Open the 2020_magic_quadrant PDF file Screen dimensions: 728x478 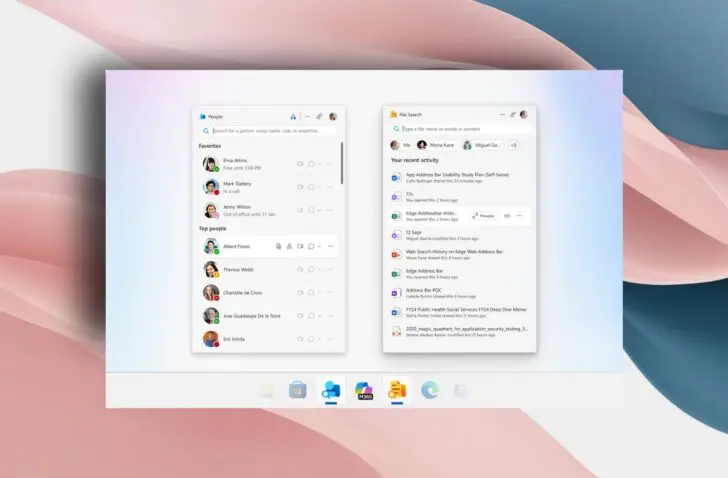click(x=460, y=331)
